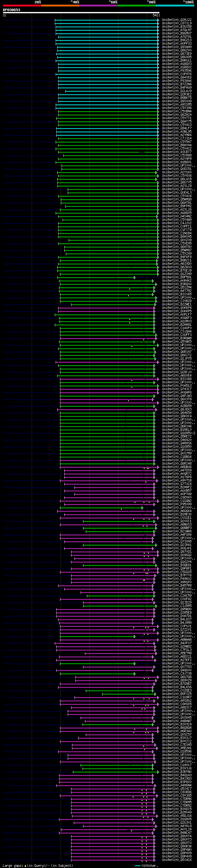This screenshot has height=868, width=197.
Task: Select the label UniRef100_A3Q6F3
Action: coord(177,318)
